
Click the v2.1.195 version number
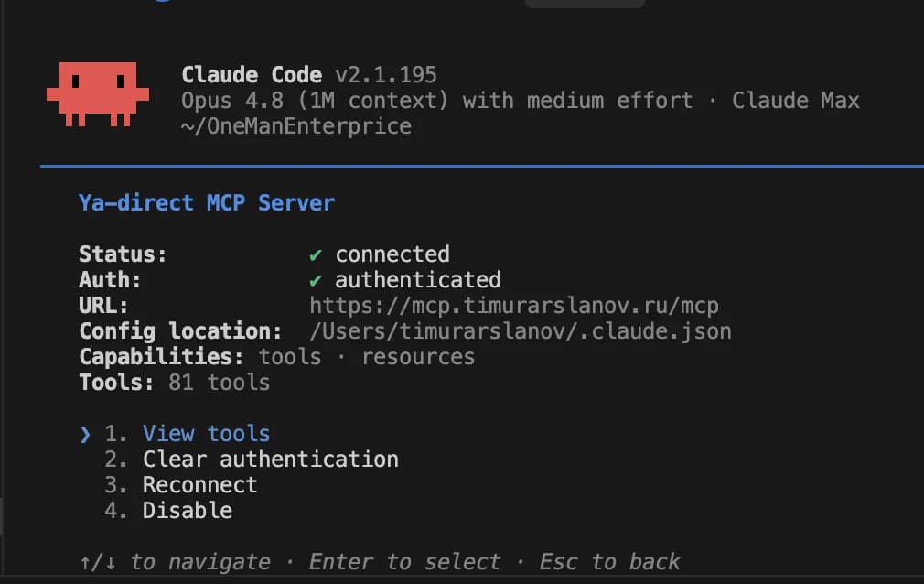coord(386,75)
